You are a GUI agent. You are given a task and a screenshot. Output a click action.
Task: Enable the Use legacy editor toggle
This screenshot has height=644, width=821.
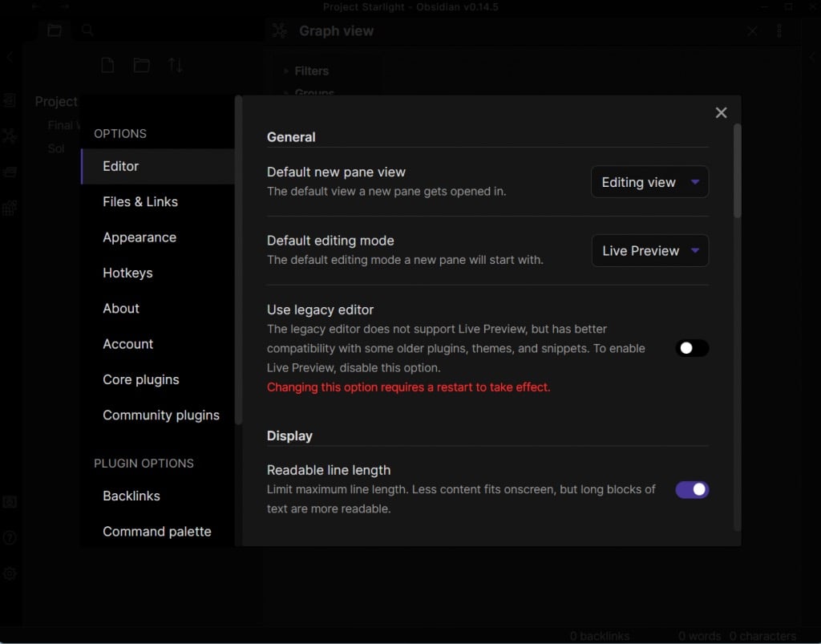(x=692, y=348)
